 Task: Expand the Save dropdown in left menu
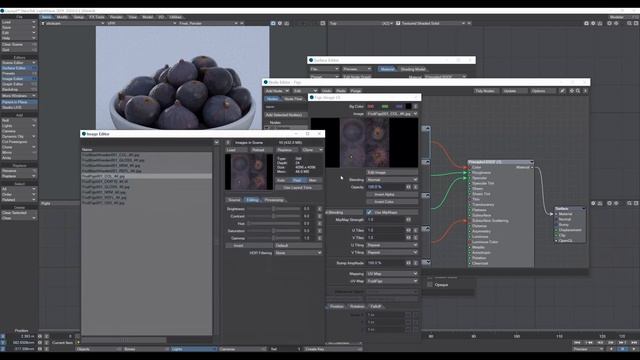point(19,28)
